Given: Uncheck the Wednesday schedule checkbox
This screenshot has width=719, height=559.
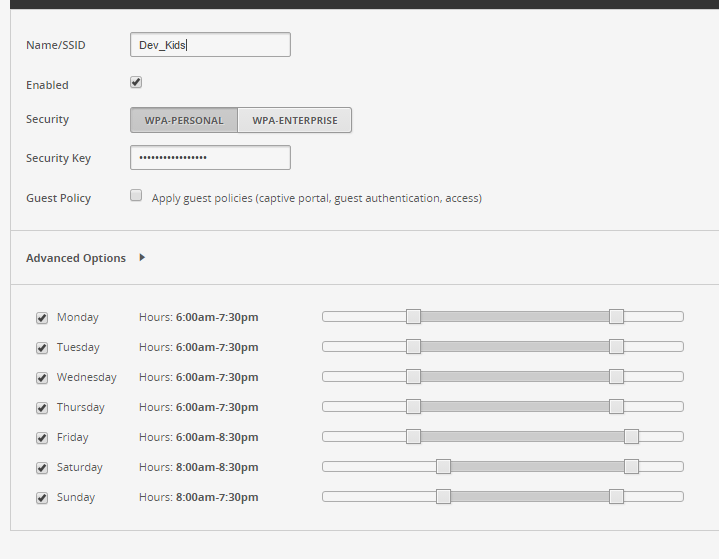Looking at the screenshot, I should (x=42, y=377).
